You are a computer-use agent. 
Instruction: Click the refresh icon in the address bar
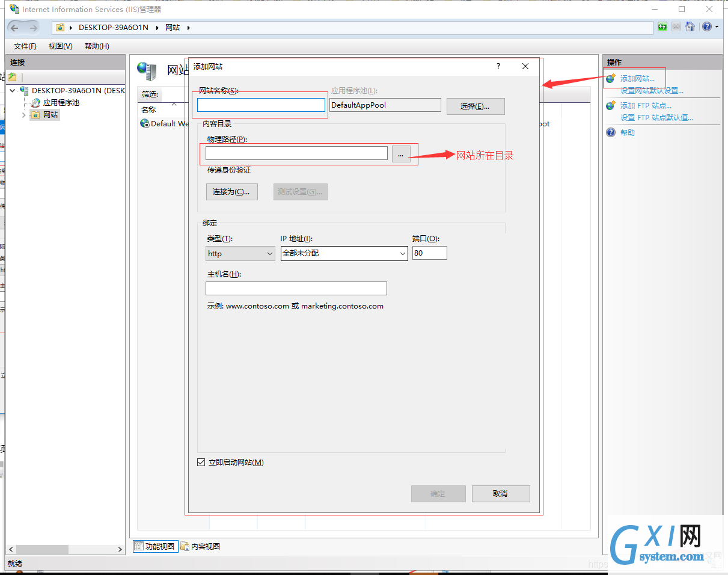[662, 27]
